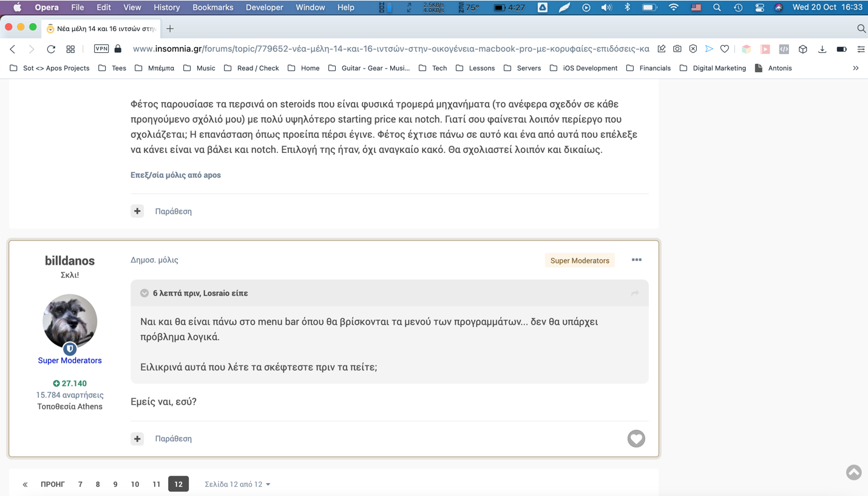Click the send/flow arrow icon in address bar
This screenshot has width=868, height=496.
pos(709,49)
